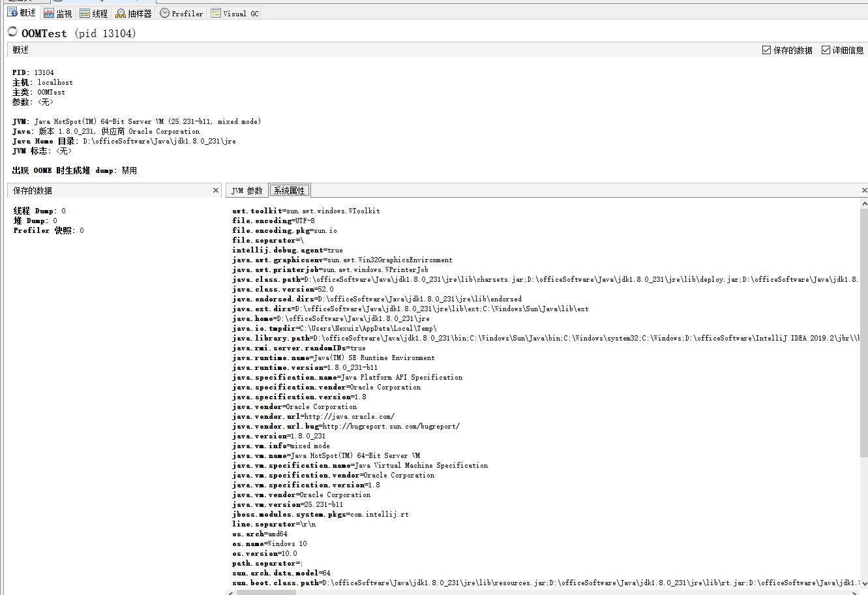The height and width of the screenshot is (595, 868).
Task: Open the 线程 tab
Action: click(x=94, y=13)
